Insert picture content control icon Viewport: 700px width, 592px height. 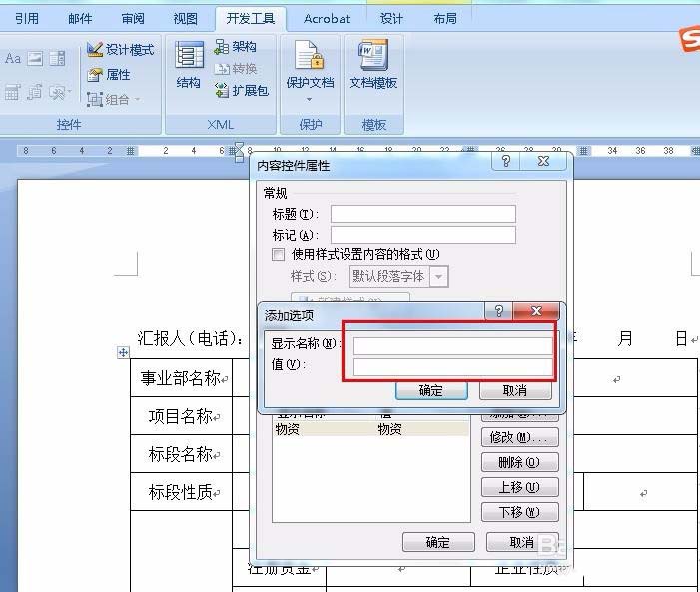35,58
